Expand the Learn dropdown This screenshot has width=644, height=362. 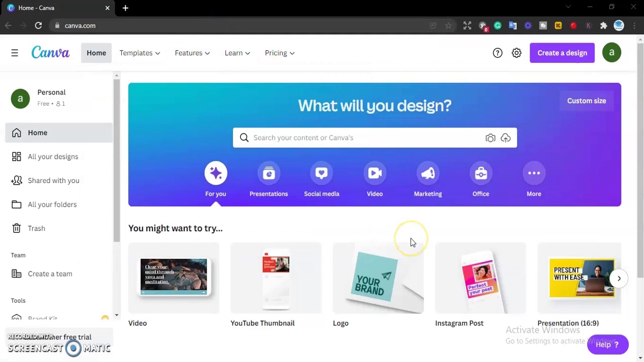click(237, 53)
